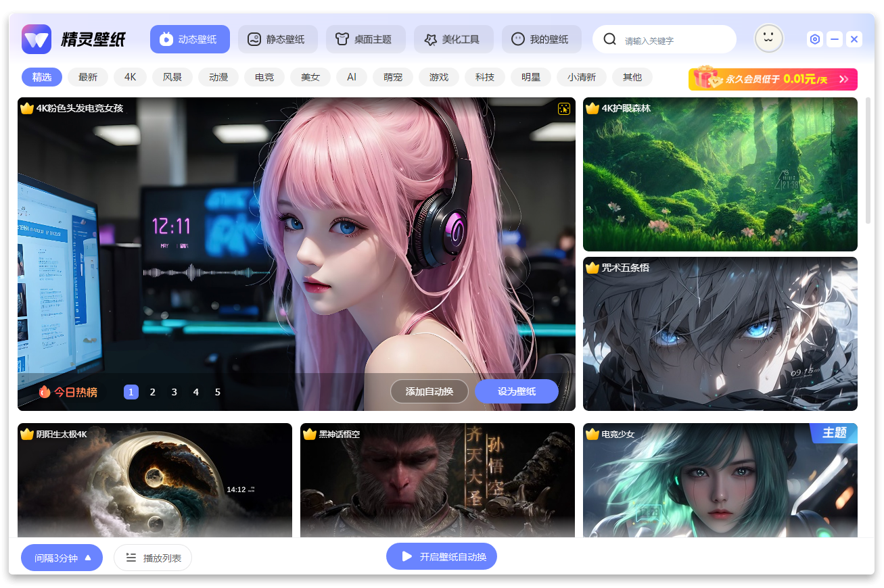Click the crown icon beside 咒术五条悟
This screenshot has width=884, height=588.
pos(592,268)
